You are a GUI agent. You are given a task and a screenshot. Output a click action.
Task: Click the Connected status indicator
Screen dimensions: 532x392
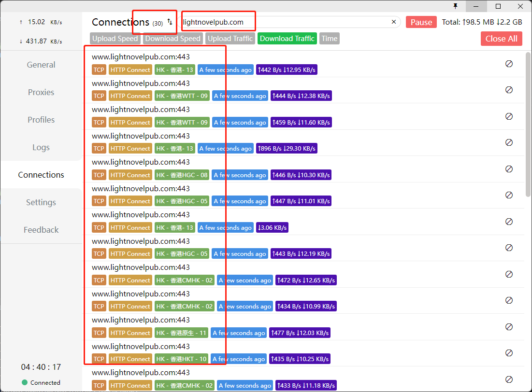click(41, 382)
